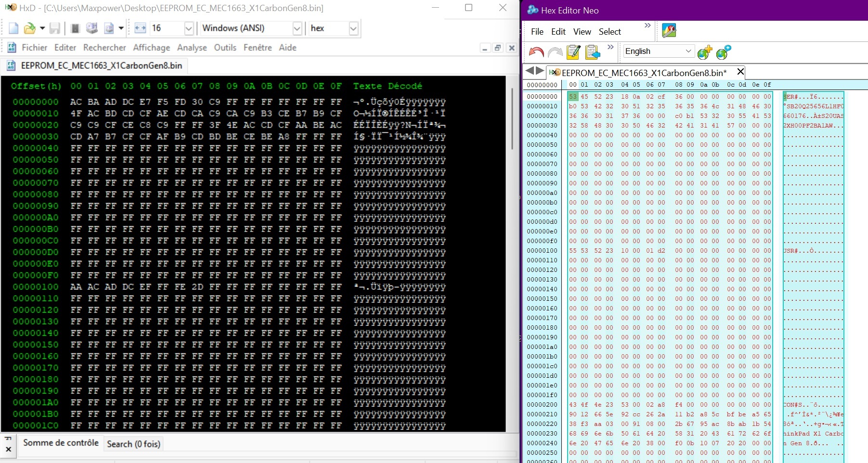Create a new file in HxD toolbar
The height and width of the screenshot is (463, 868).
[13, 28]
